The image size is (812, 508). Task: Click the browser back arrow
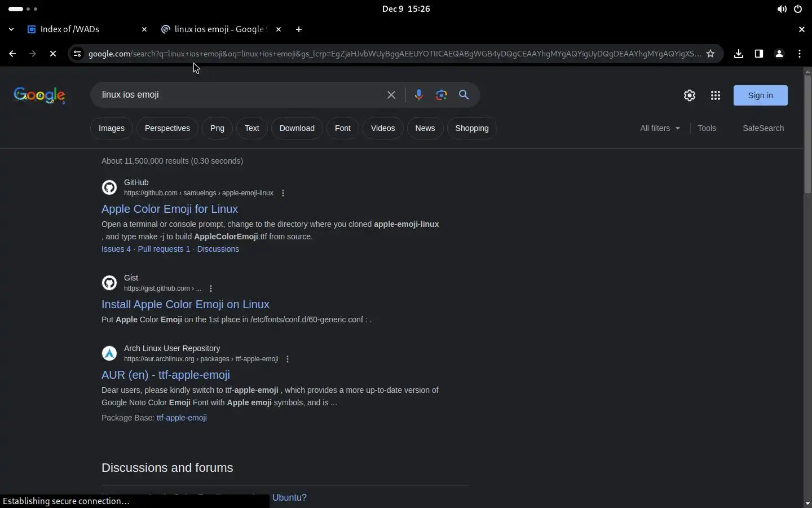click(x=12, y=54)
